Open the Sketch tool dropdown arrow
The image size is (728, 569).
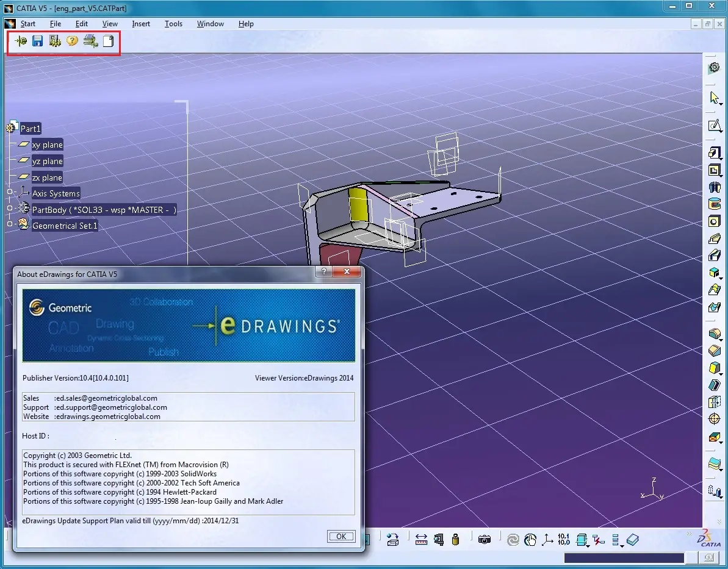[x=721, y=131]
